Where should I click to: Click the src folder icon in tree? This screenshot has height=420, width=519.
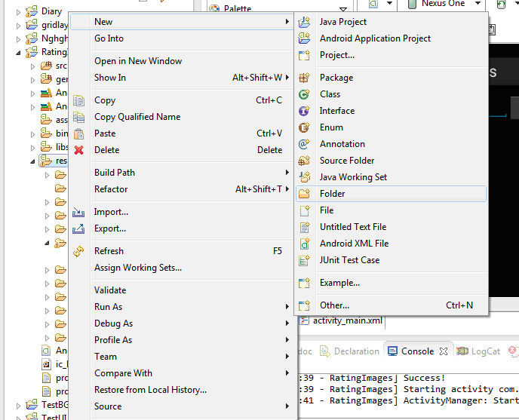46,66
